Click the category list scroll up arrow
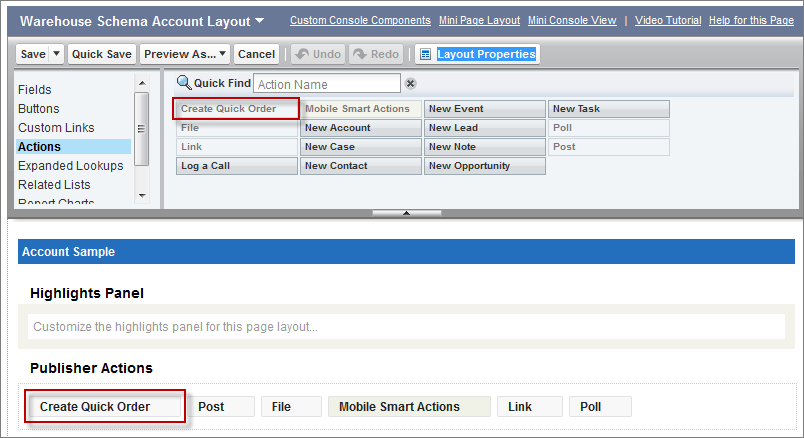 coord(142,83)
